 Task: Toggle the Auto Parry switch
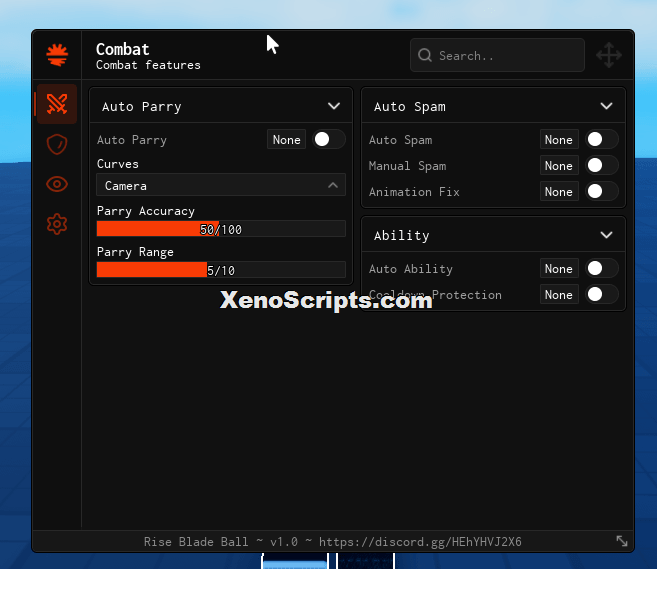329,139
